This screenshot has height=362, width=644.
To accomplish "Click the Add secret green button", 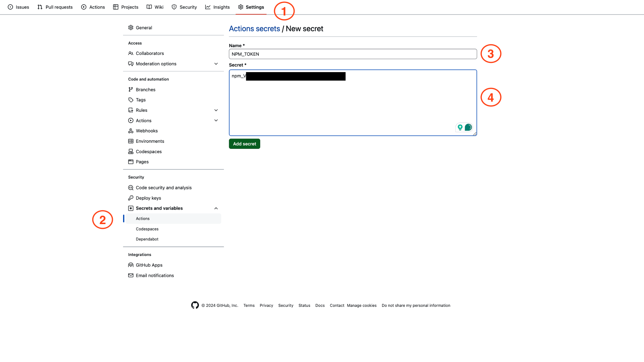I will click(244, 144).
